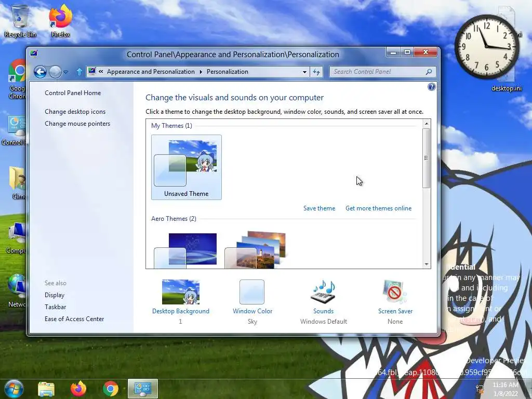Open Chrome from the taskbar

[x=110, y=389]
